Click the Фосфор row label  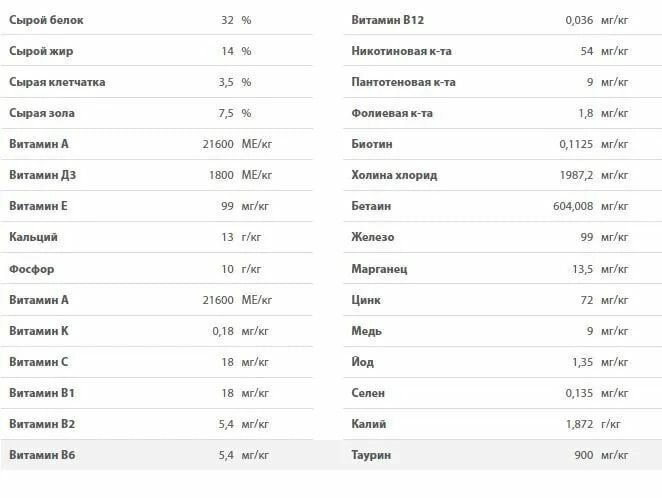pos(32,269)
